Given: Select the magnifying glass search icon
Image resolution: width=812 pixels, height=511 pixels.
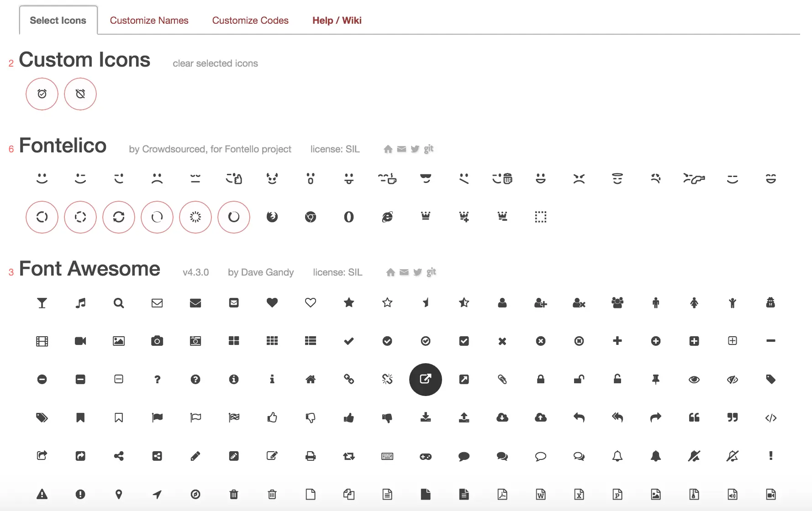Looking at the screenshot, I should (119, 303).
